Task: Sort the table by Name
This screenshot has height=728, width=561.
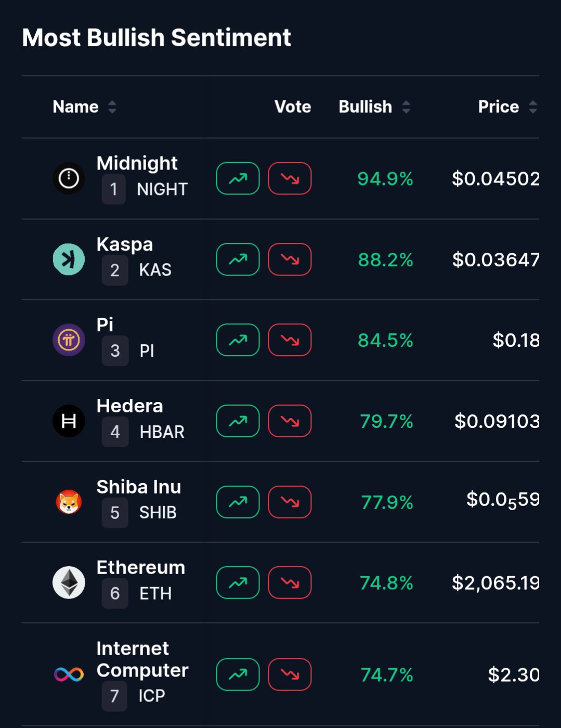Action: pos(84,107)
